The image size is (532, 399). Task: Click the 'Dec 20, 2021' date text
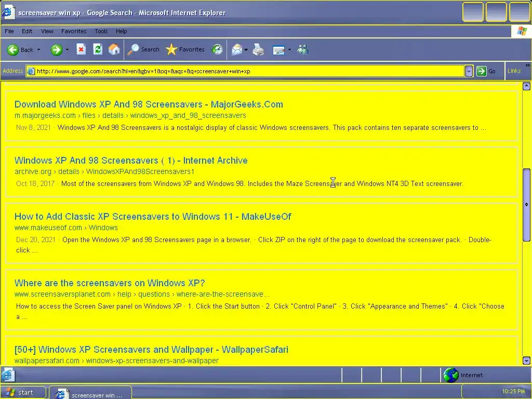pos(36,240)
